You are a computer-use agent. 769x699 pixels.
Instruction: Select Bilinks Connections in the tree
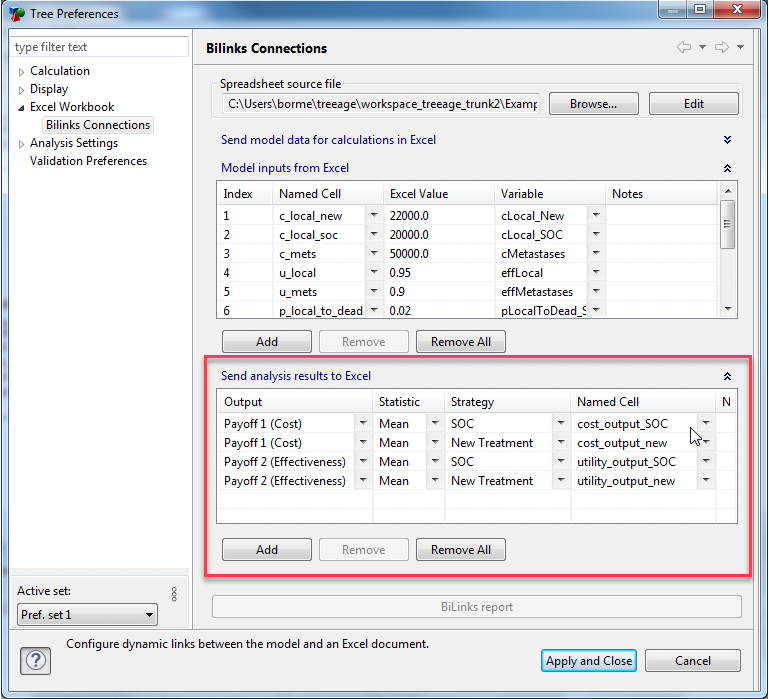pyautogui.click(x=98, y=125)
